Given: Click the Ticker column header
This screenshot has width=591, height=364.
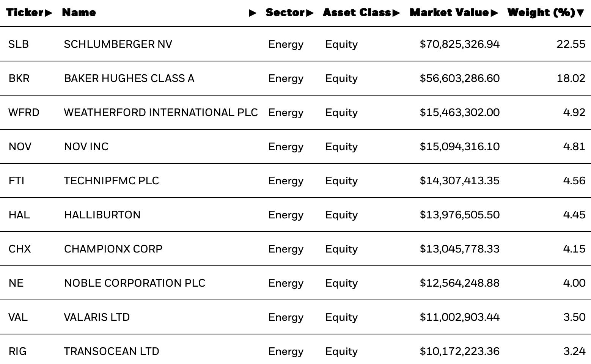Looking at the screenshot, I should pos(25,13).
